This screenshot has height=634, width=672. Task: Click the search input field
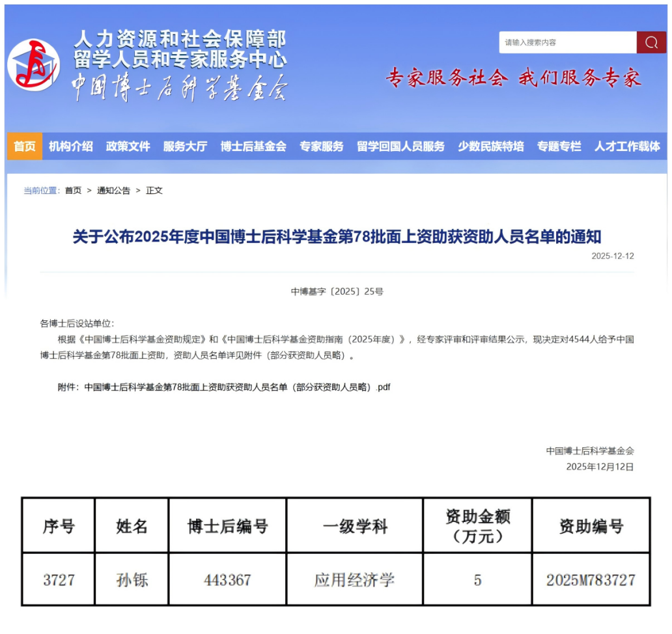point(567,42)
